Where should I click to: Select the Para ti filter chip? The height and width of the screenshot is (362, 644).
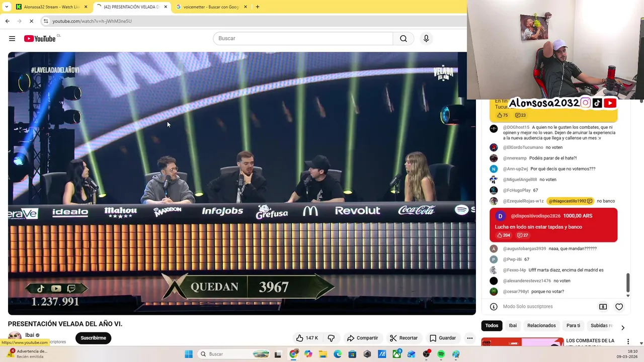(x=573, y=325)
